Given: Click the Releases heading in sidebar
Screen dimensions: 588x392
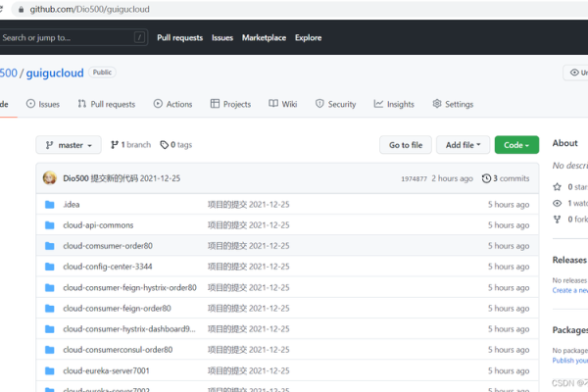Looking at the screenshot, I should (x=569, y=260).
